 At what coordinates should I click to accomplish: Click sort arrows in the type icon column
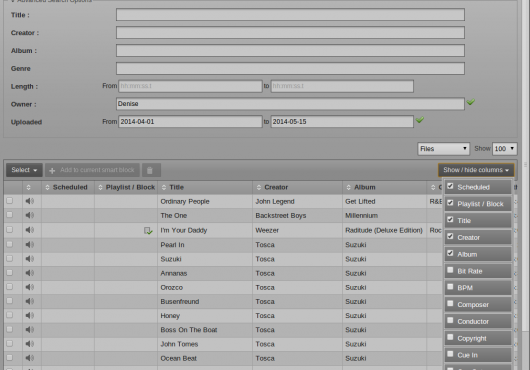(28, 188)
